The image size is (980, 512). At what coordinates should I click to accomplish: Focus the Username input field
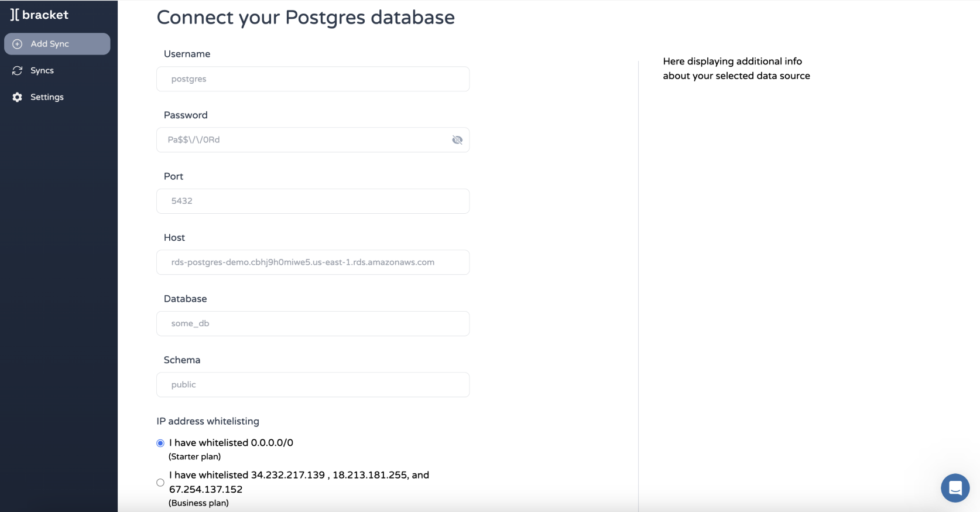pos(313,79)
